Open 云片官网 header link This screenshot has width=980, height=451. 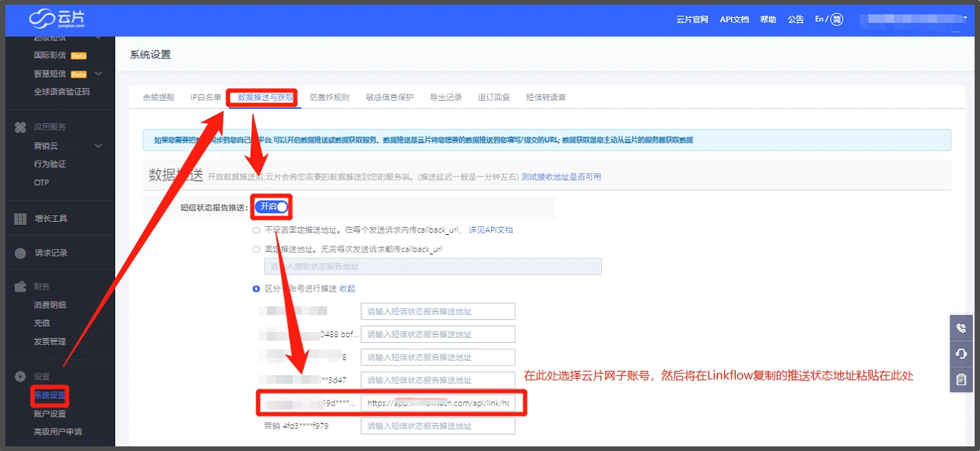tap(693, 19)
